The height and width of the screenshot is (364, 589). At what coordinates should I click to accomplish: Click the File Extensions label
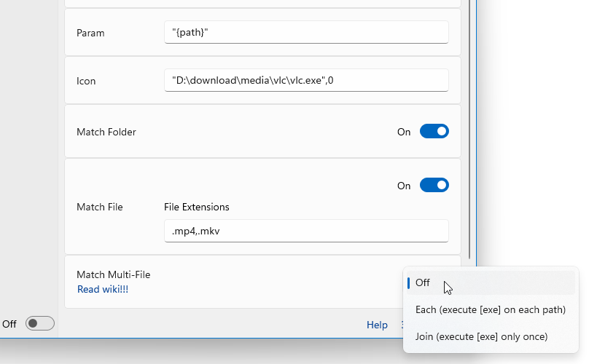point(197,207)
